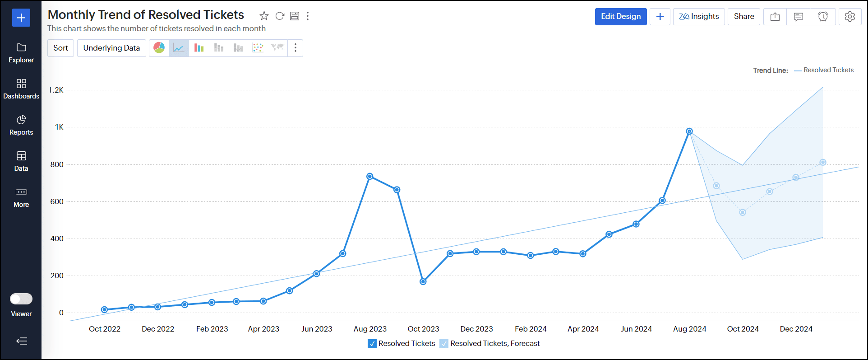The height and width of the screenshot is (360, 868).
Task: Open Reports in the sidebar
Action: pos(21,125)
